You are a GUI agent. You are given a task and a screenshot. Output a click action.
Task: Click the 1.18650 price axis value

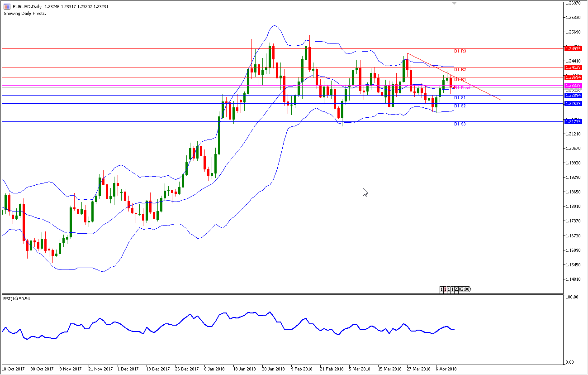(572, 192)
